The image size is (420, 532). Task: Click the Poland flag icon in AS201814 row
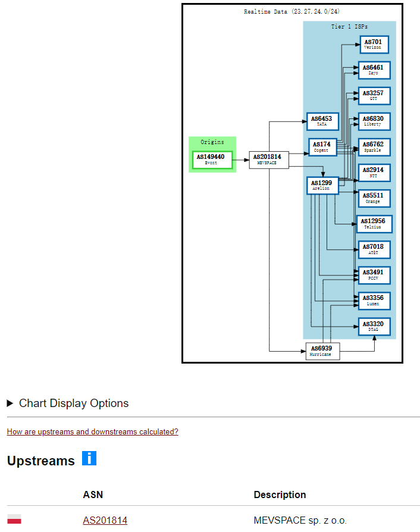(14, 519)
